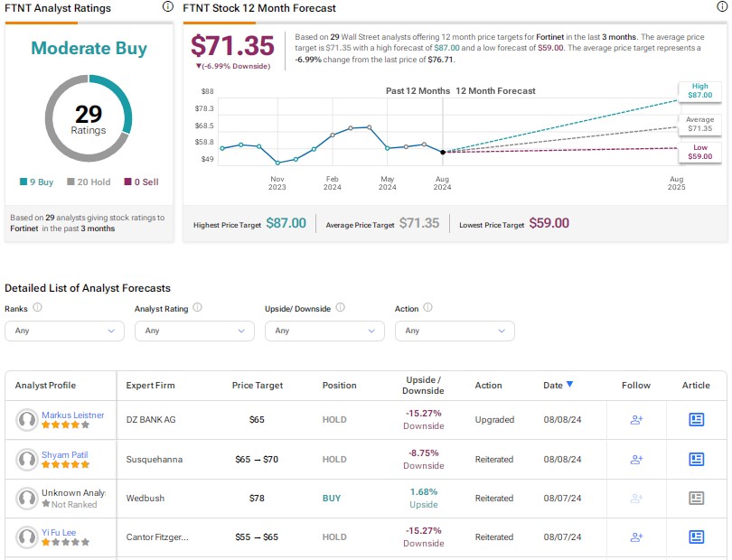Viewport: 732px width, 560px height.
Task: Follow analyst Markus Leistner
Action: (636, 419)
